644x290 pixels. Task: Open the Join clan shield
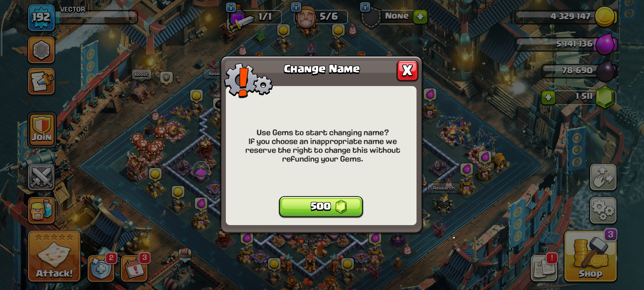pyautogui.click(x=42, y=129)
